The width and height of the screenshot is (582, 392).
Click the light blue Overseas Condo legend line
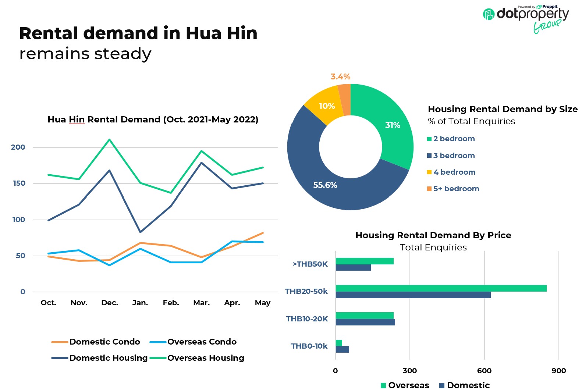coord(158,342)
